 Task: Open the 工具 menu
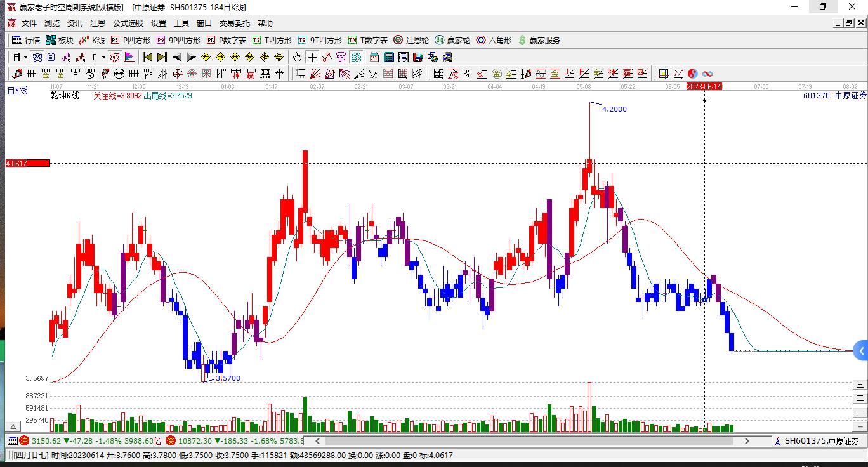181,23
